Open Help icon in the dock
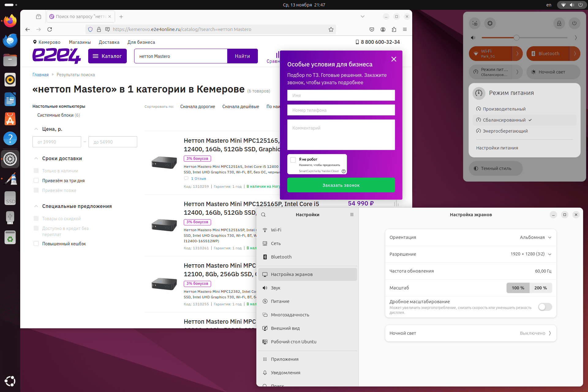Screen dimensions: 588x392 [10, 139]
